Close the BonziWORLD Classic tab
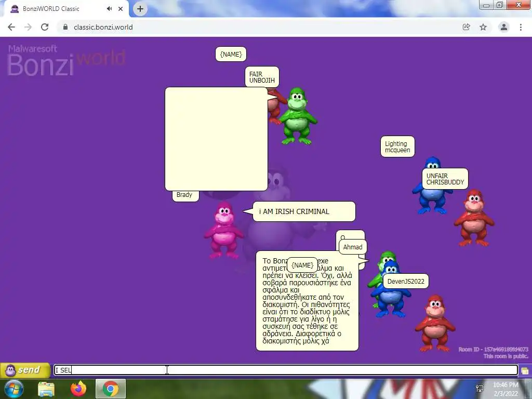The width and height of the screenshot is (532, 399). click(x=121, y=9)
